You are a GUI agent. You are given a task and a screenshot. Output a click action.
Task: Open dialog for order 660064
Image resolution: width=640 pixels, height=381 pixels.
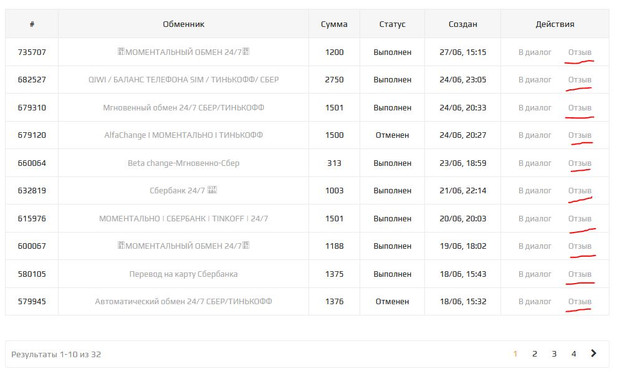(x=535, y=163)
